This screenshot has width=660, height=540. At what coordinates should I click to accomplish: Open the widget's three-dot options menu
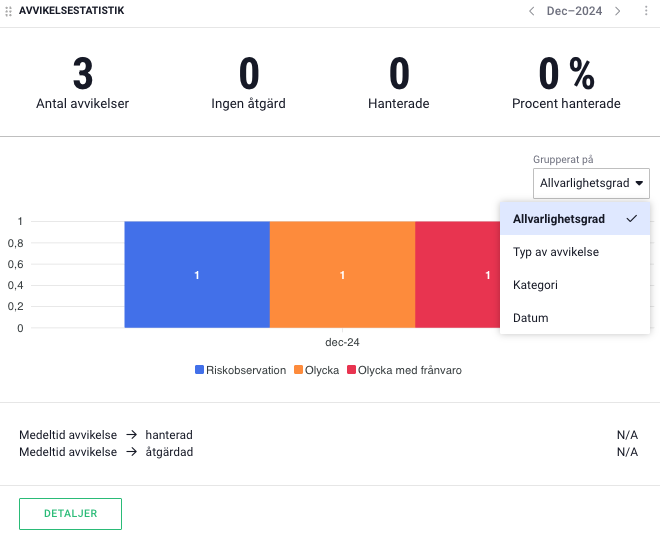click(646, 11)
